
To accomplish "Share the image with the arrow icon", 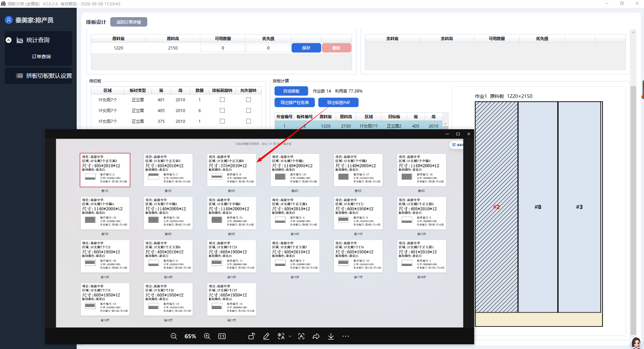I will pos(316,336).
